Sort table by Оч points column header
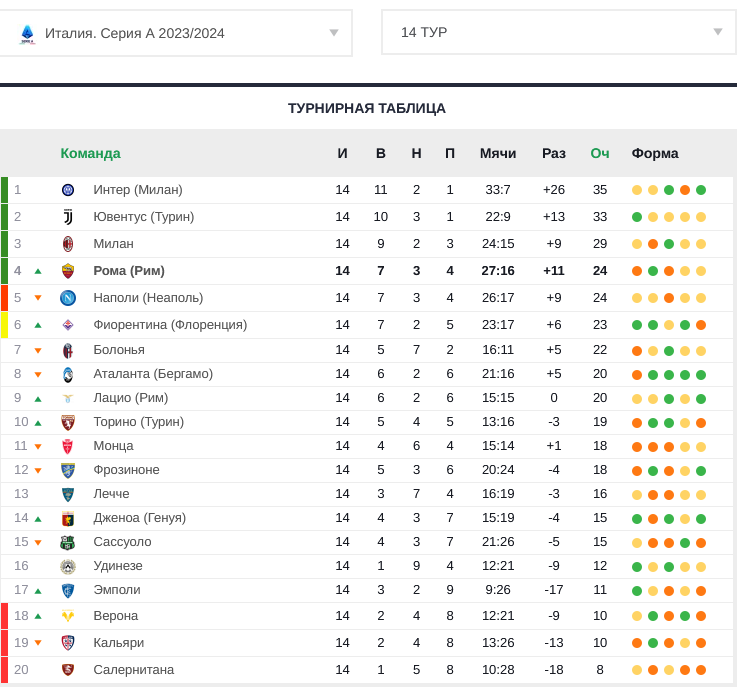Viewport: 756px width, 693px height. (600, 153)
